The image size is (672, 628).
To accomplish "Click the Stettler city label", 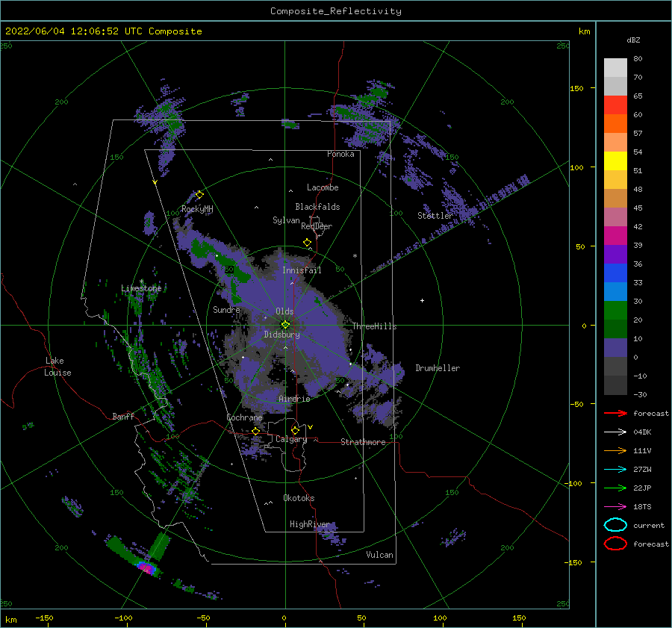I will pos(435,216).
